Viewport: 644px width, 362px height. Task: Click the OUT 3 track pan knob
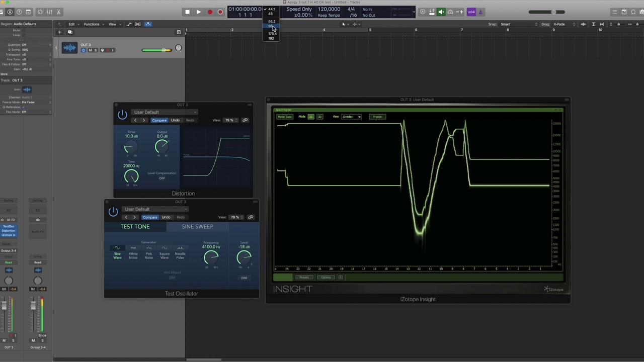(x=178, y=49)
